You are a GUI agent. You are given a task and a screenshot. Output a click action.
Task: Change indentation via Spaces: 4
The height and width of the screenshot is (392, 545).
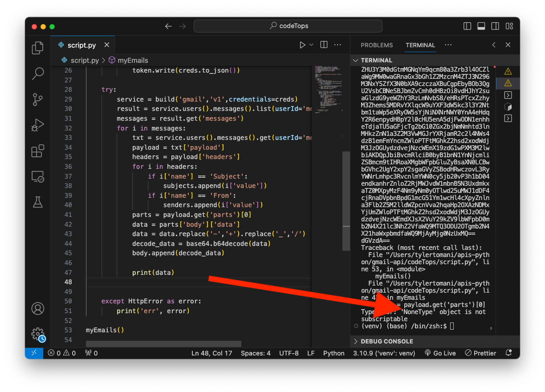[x=256, y=353]
